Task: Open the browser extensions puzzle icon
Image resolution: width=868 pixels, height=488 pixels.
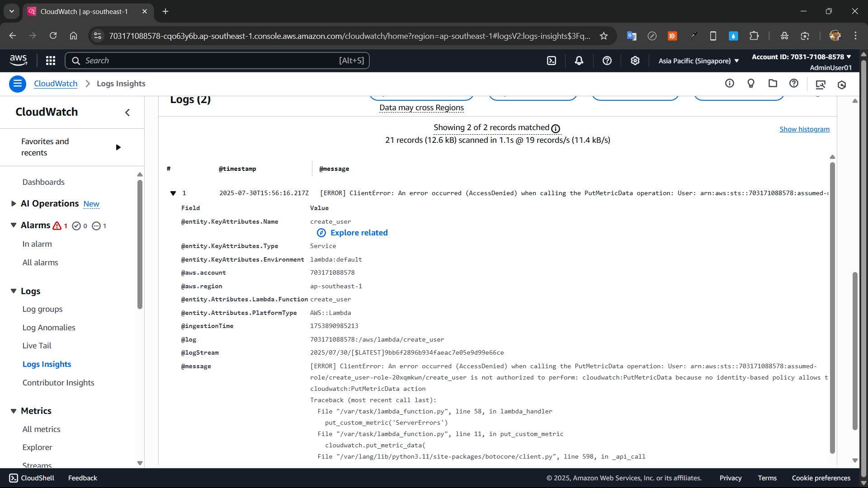Action: coord(754,36)
